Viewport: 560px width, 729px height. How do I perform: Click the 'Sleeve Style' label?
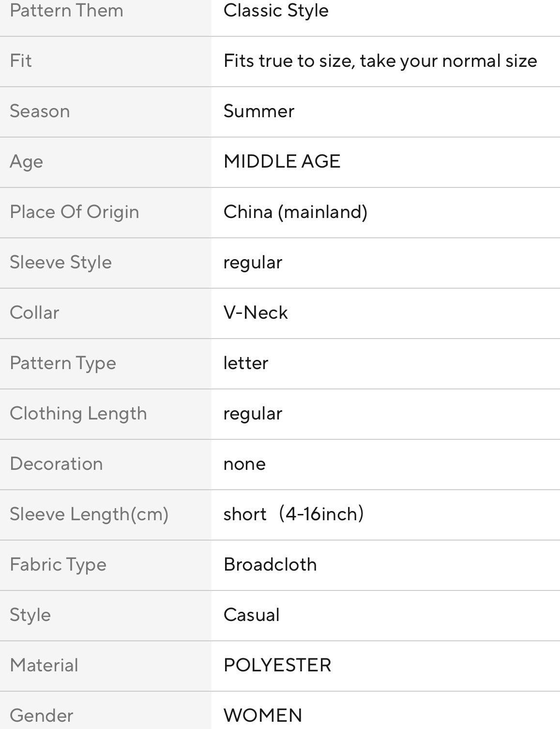[61, 263]
